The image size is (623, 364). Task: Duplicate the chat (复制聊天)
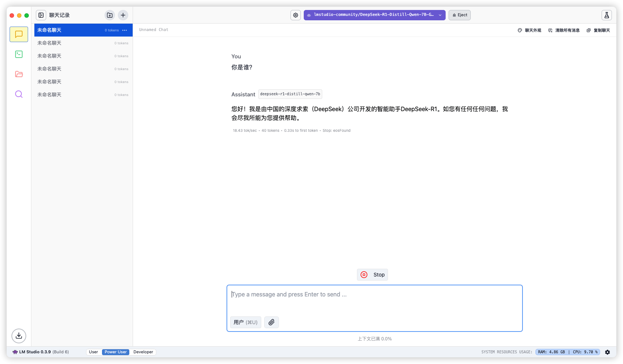(x=598, y=30)
